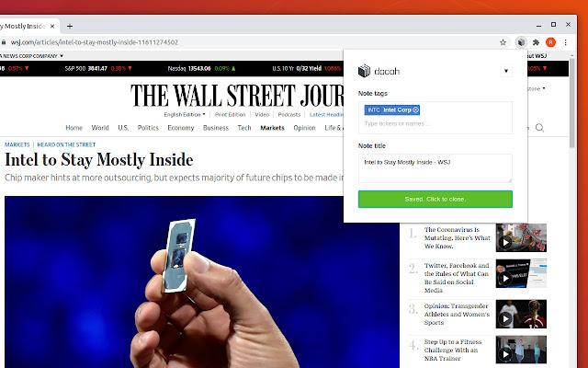Play the Transgender Athletes opinion video
The image size is (588, 368).
tap(505, 319)
